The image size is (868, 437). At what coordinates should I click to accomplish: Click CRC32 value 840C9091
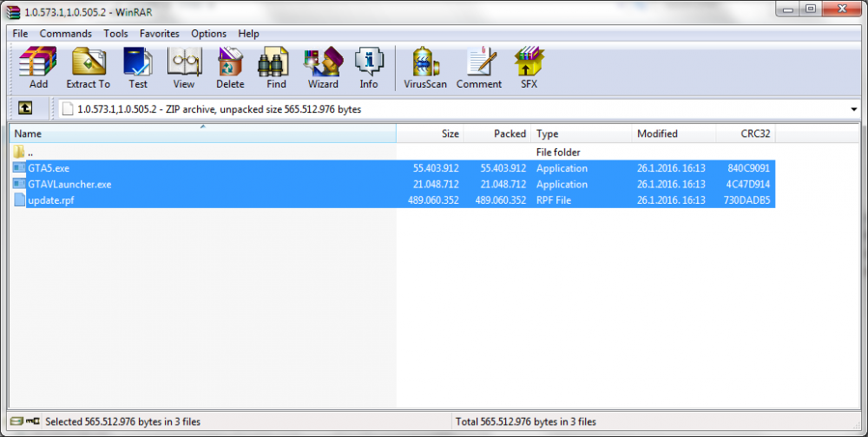click(748, 168)
